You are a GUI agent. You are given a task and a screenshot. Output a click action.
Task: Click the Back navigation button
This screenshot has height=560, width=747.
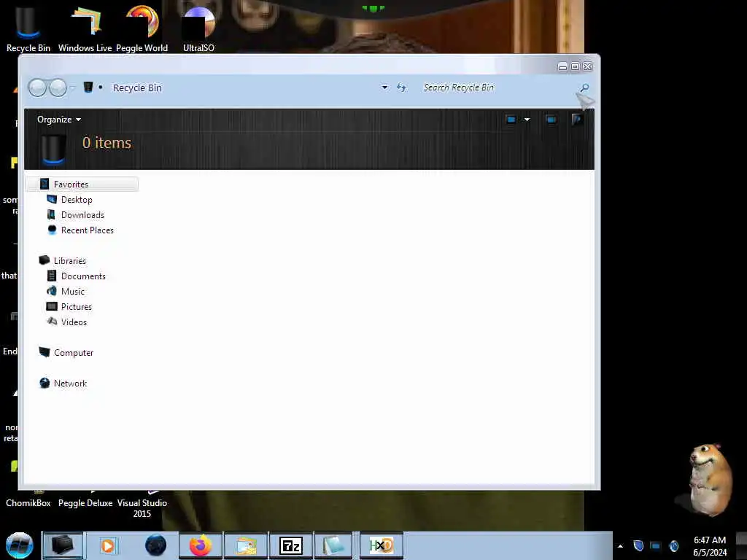(x=37, y=87)
